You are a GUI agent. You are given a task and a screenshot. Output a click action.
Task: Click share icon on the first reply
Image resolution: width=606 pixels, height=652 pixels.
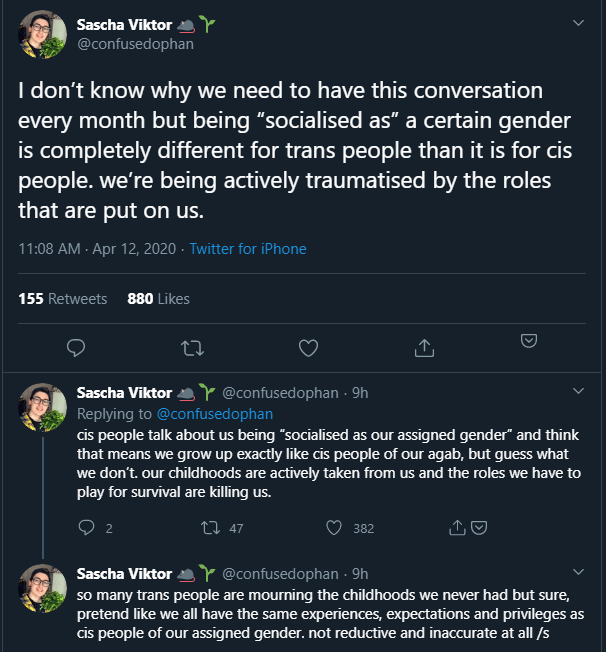(x=458, y=527)
